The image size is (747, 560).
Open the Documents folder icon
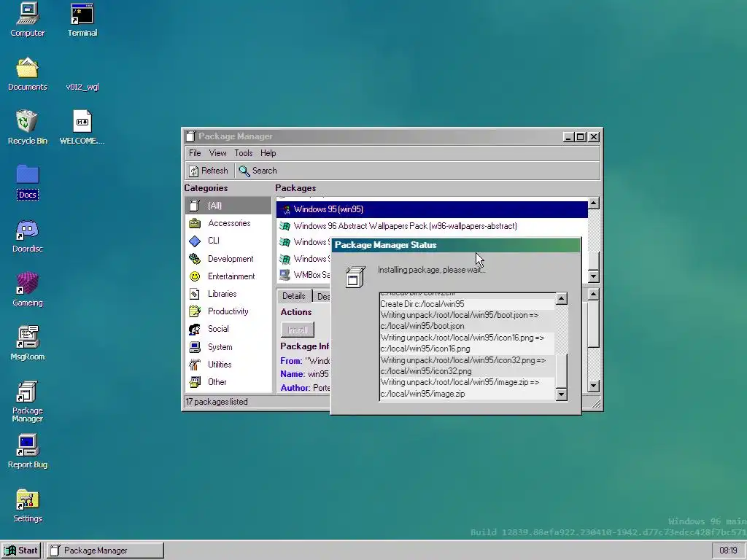(27, 74)
